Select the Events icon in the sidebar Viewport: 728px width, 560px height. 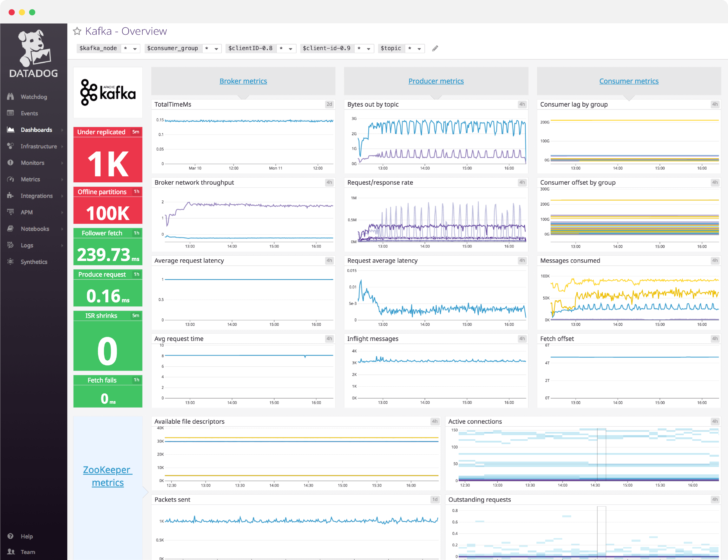click(x=11, y=113)
